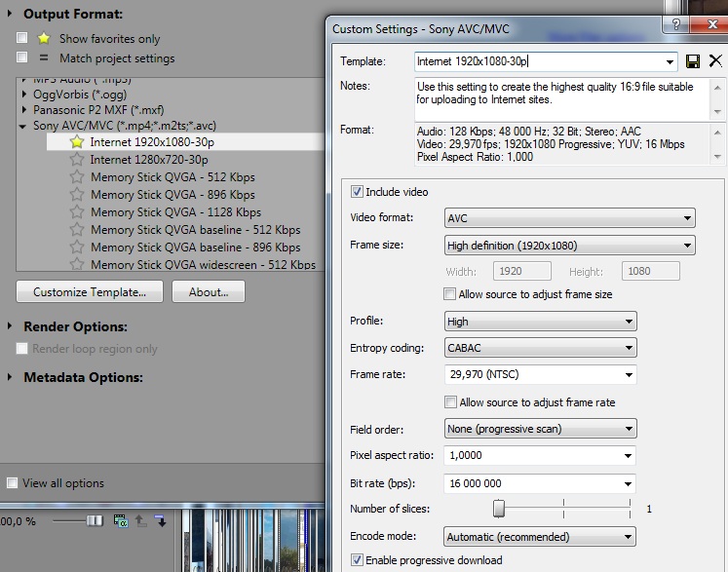Open the Profile dropdown set to High
The height and width of the screenshot is (572, 728).
pos(541,322)
